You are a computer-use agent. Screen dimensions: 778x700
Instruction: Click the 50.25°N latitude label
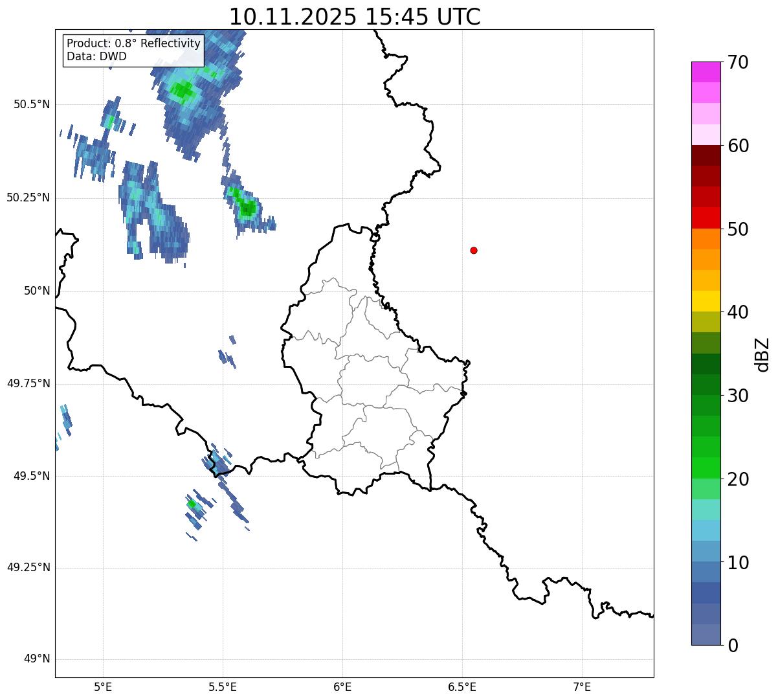[x=28, y=198]
